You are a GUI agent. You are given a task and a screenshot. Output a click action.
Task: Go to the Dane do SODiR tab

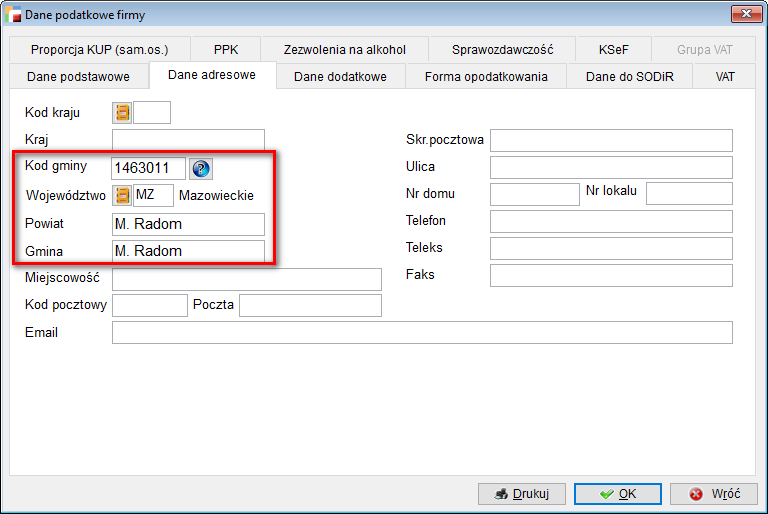631,77
